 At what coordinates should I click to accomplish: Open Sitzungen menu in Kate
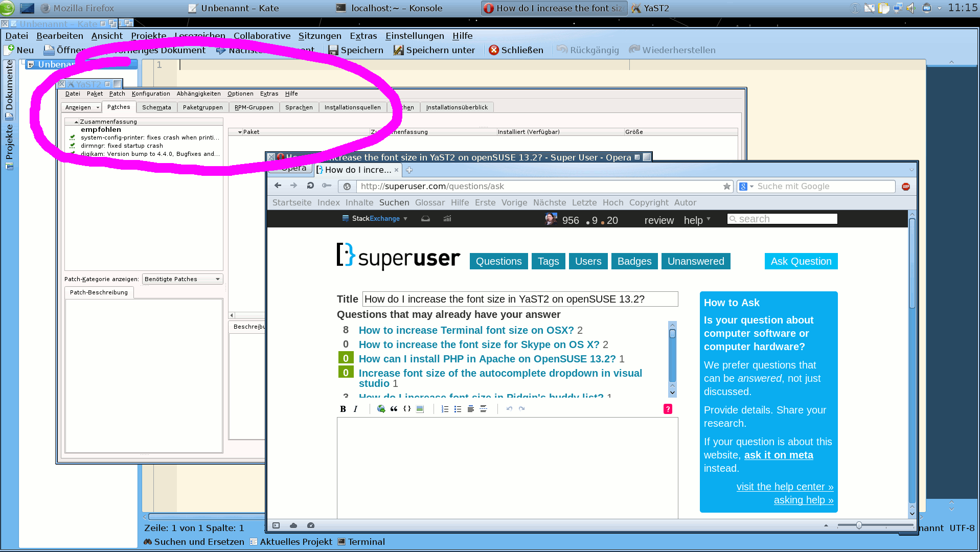coord(320,36)
